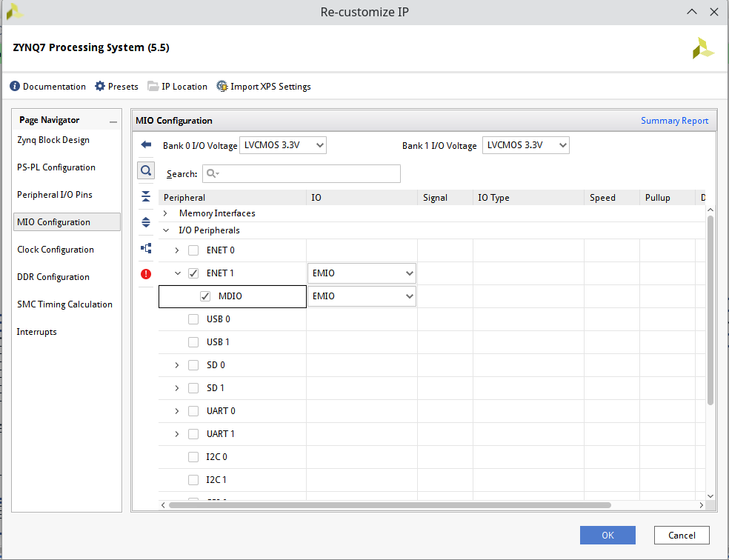The image size is (729, 560).
Task: Go to PS-PL Configuration page
Action: [56, 167]
